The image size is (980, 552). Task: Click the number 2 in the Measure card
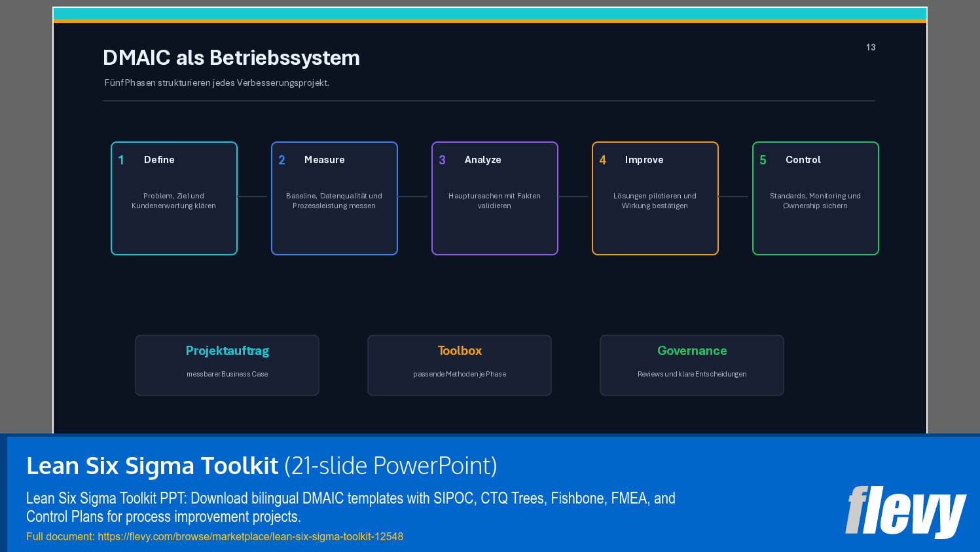(x=281, y=160)
